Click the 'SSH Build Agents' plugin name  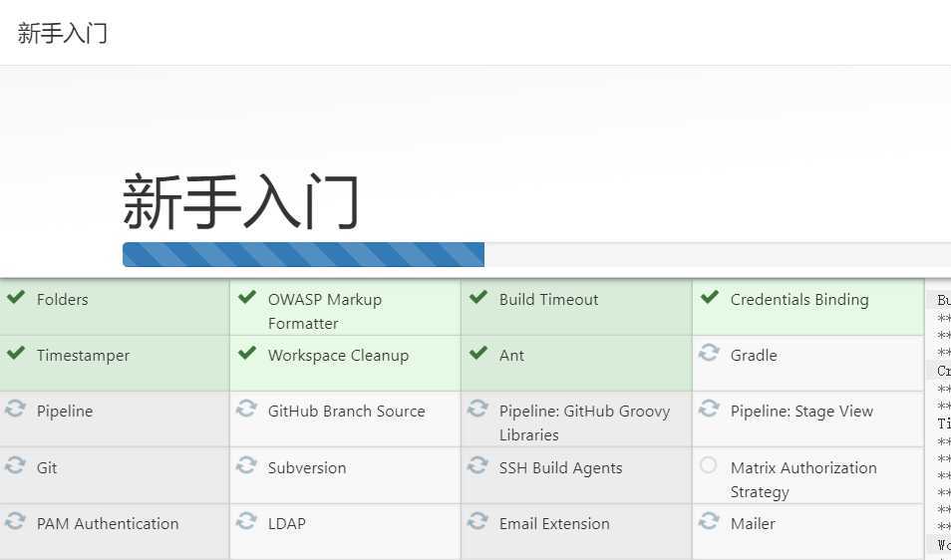click(561, 468)
